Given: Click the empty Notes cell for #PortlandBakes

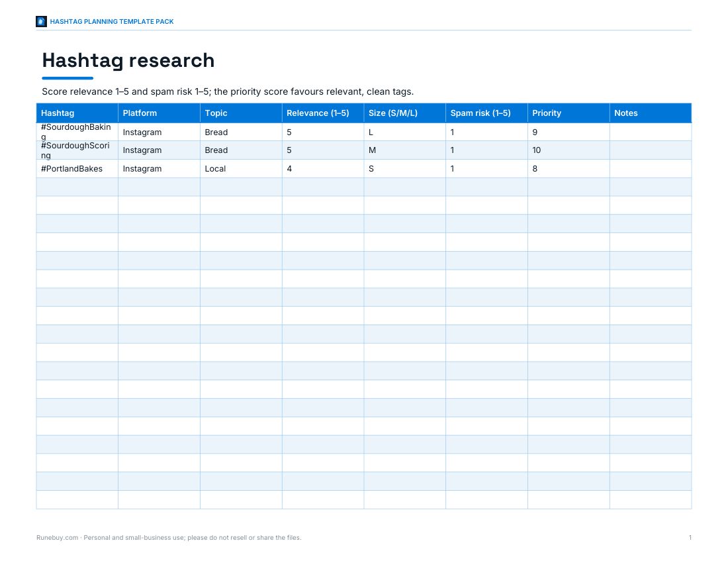Looking at the screenshot, I should coord(651,169).
